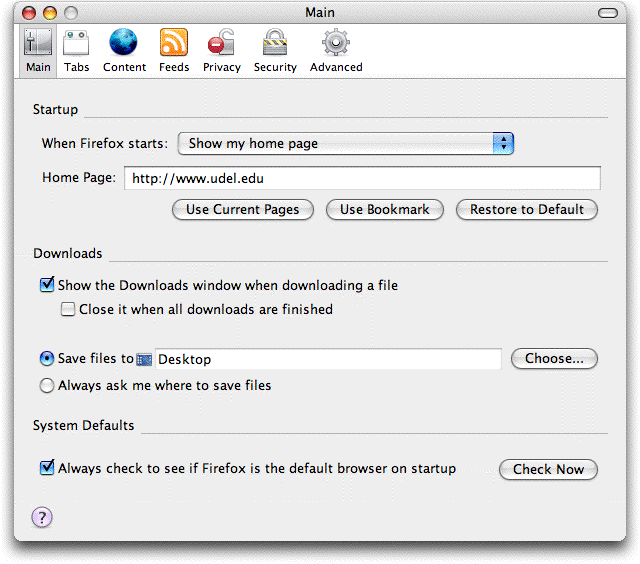Open the Advanced gear icon pane
640x564 pixels.
(x=336, y=42)
